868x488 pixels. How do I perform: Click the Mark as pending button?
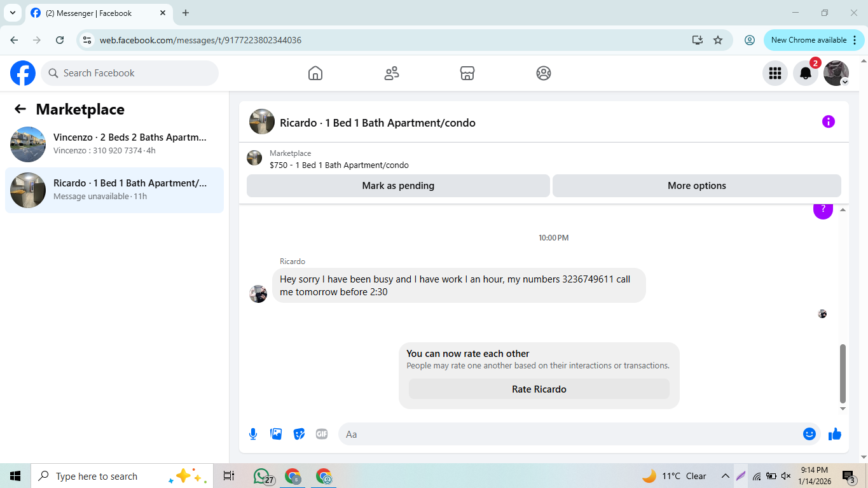[398, 186]
